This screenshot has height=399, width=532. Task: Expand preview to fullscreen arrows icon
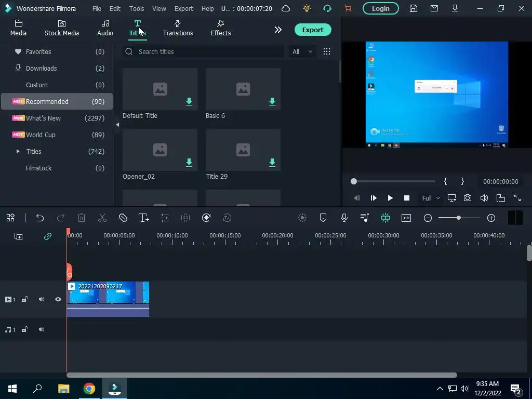[517, 198]
